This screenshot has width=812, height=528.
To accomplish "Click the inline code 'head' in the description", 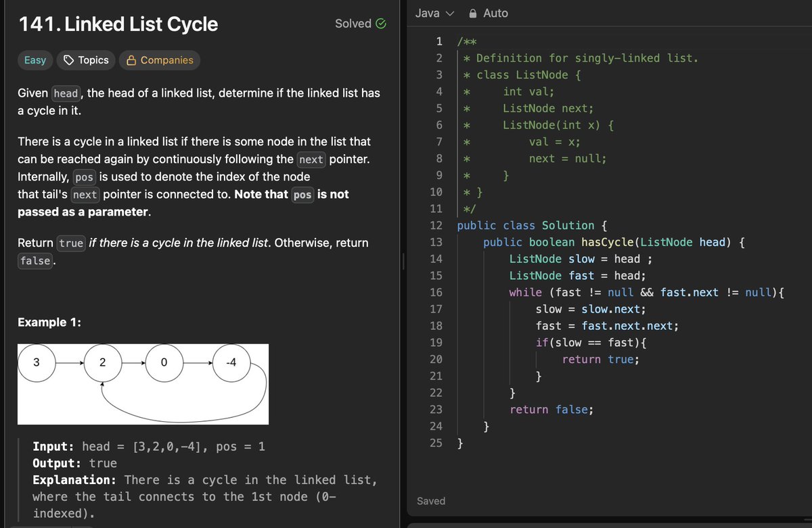I will pos(66,93).
